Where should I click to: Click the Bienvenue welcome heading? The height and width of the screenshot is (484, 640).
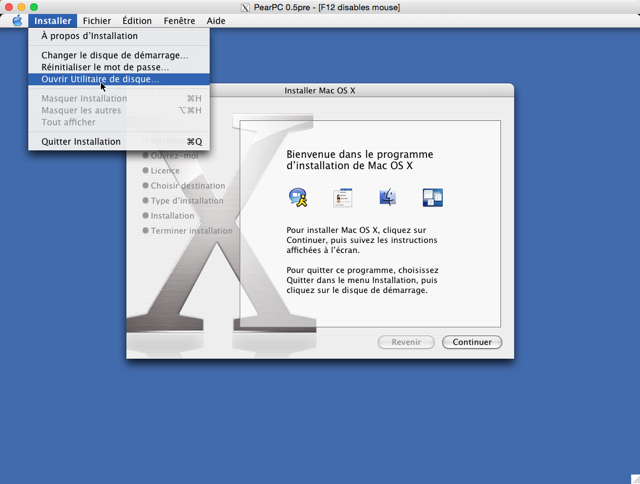click(360, 160)
